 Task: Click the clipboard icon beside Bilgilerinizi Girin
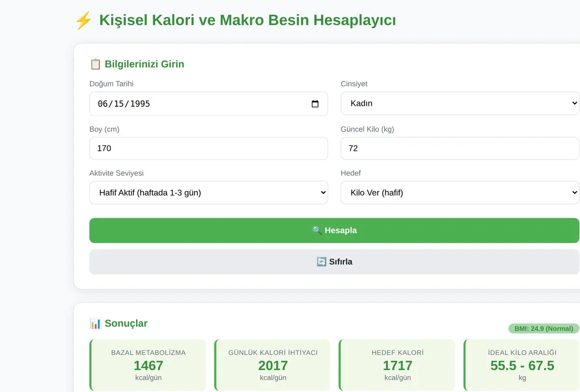tap(95, 64)
